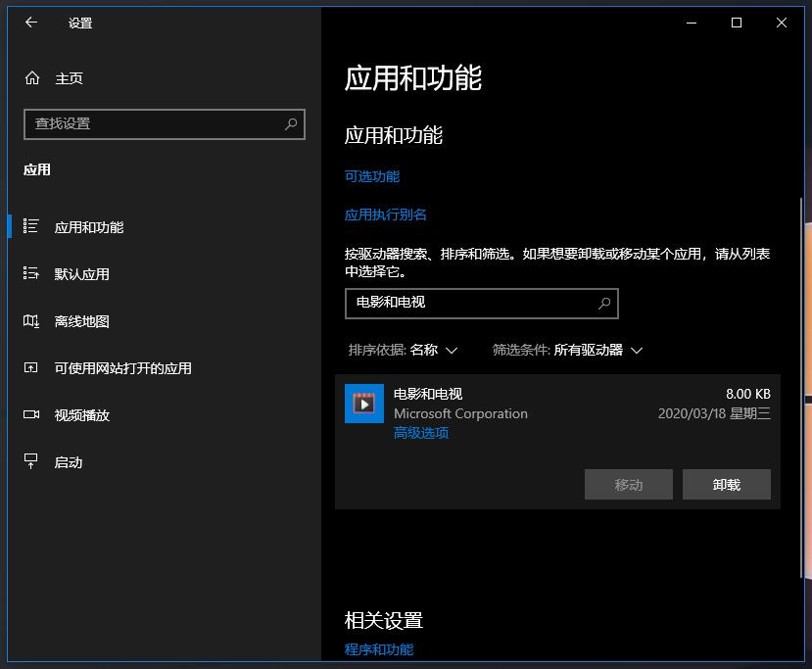Click the 应用和功能 sidebar icon
This screenshot has width=812, height=669.
(x=31, y=226)
